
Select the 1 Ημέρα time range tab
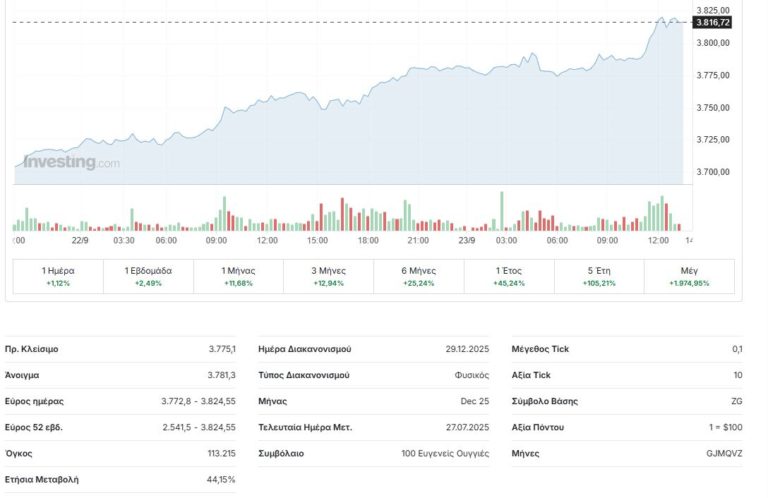58,276
